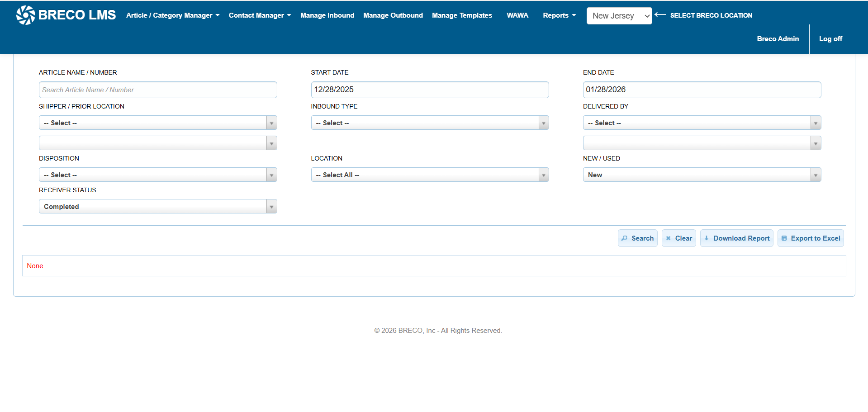This screenshot has width=868, height=412.
Task: Open the Article / Category Manager menu
Action: (x=172, y=15)
